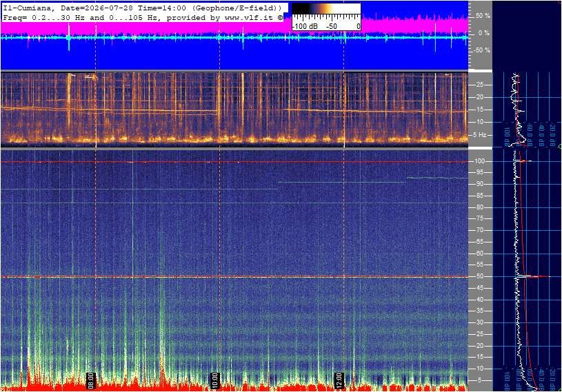Click the 80 Hz label on lower axis
This screenshot has width=562, height=392.
tap(480, 207)
